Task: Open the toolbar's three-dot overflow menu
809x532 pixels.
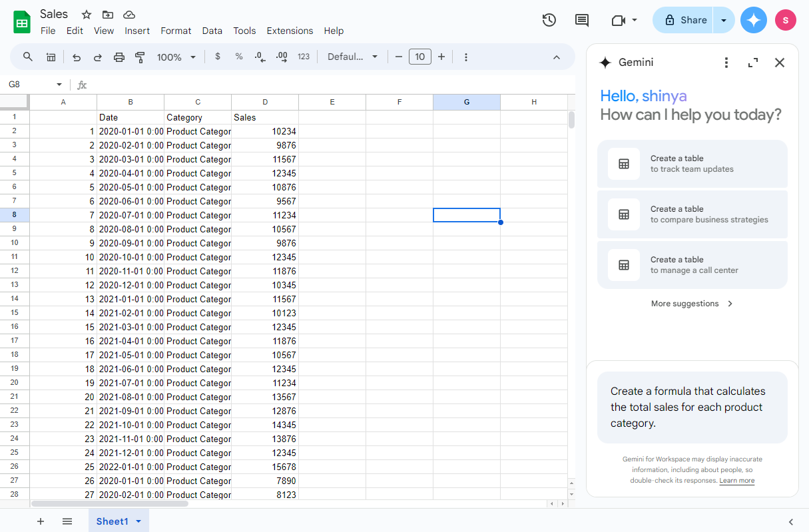Action: [x=466, y=57]
